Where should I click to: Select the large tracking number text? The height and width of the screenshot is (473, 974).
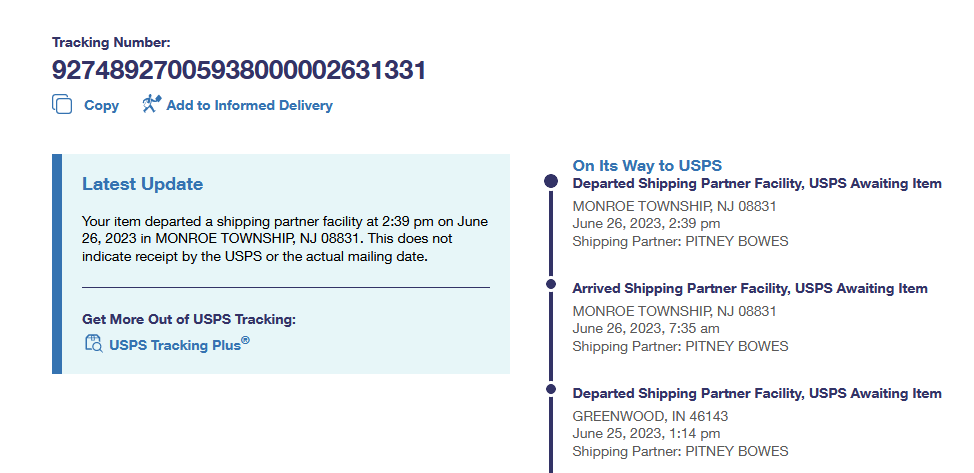[x=239, y=71]
